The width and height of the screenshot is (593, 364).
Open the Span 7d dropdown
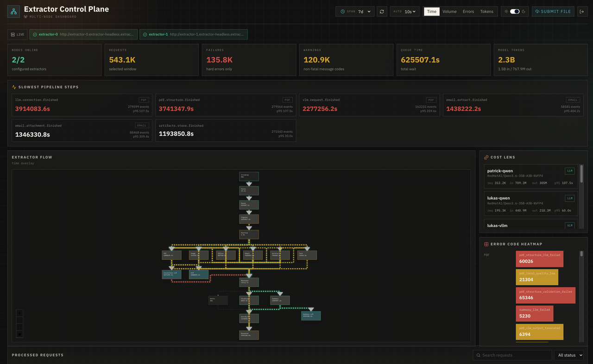pos(355,12)
